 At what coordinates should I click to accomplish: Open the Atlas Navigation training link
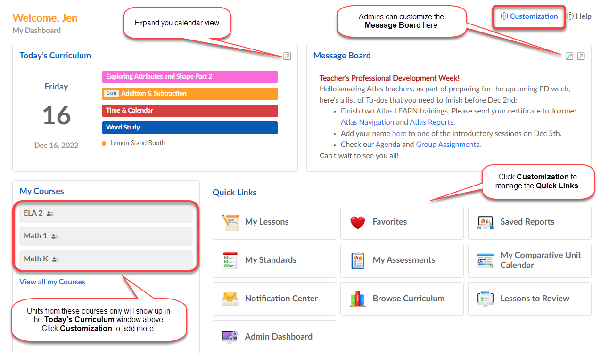pos(367,122)
